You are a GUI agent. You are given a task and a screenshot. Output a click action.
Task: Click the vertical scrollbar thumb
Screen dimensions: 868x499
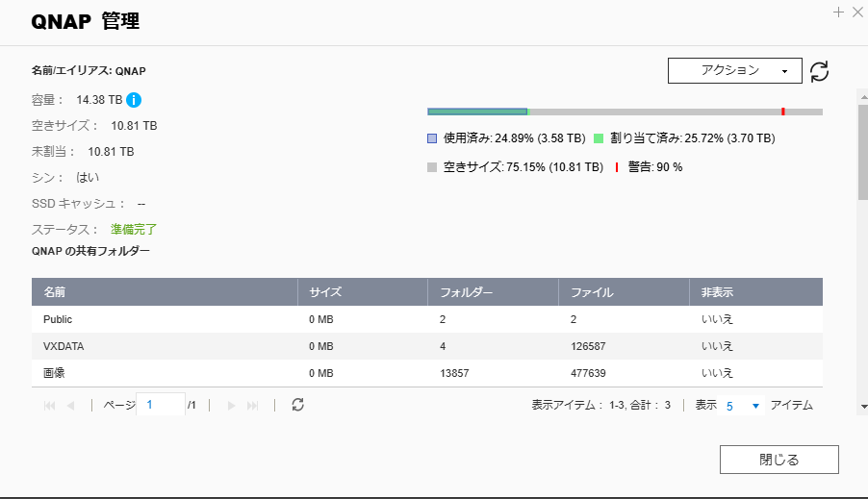(x=863, y=152)
